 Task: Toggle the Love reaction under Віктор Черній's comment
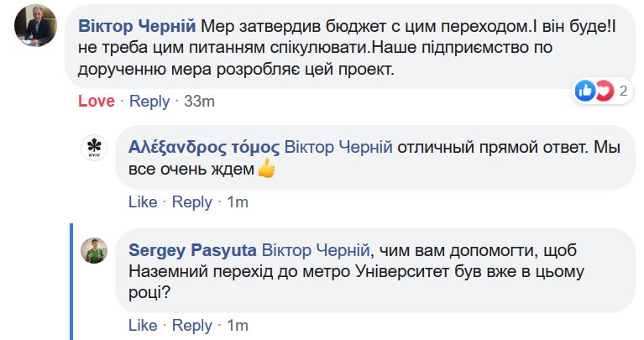(96, 102)
